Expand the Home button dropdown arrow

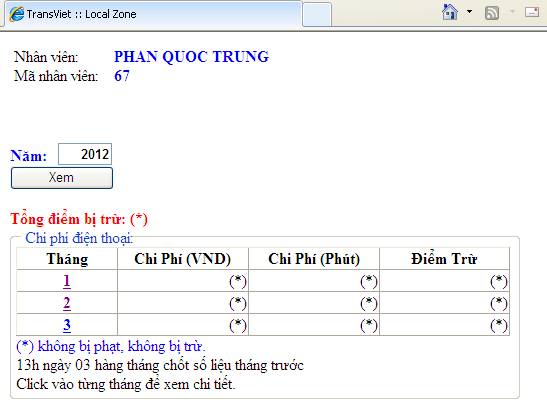(x=470, y=12)
